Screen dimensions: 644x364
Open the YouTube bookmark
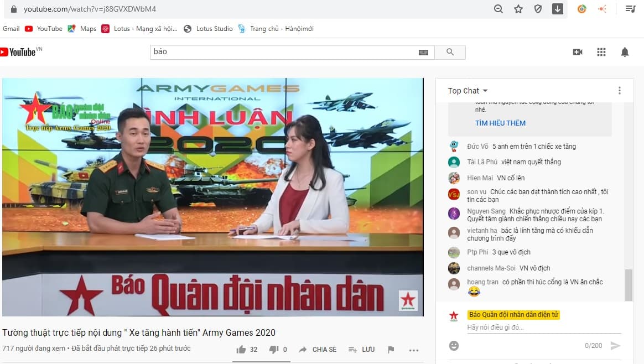tap(44, 29)
